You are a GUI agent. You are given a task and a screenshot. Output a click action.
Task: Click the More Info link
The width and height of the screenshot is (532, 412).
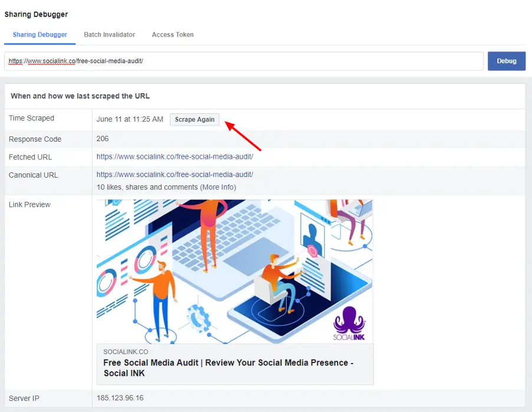tap(218, 187)
